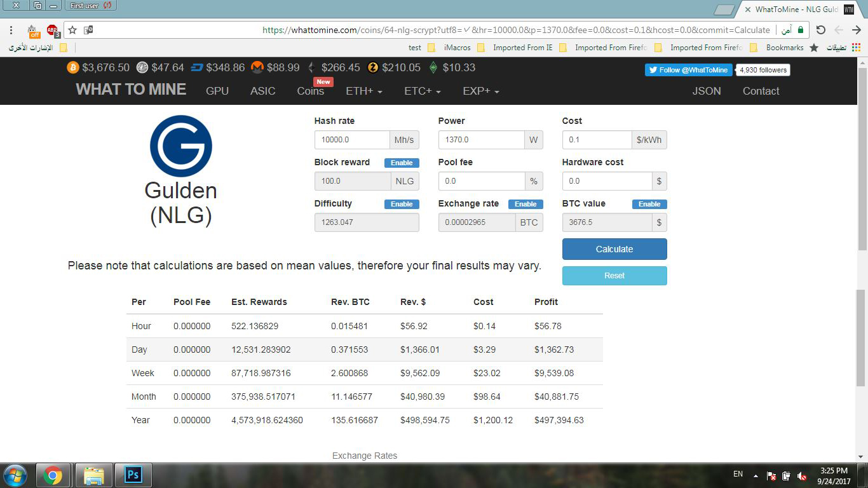Click the Windows Start button
Screen dimensions: 868x488
[x=16, y=475]
